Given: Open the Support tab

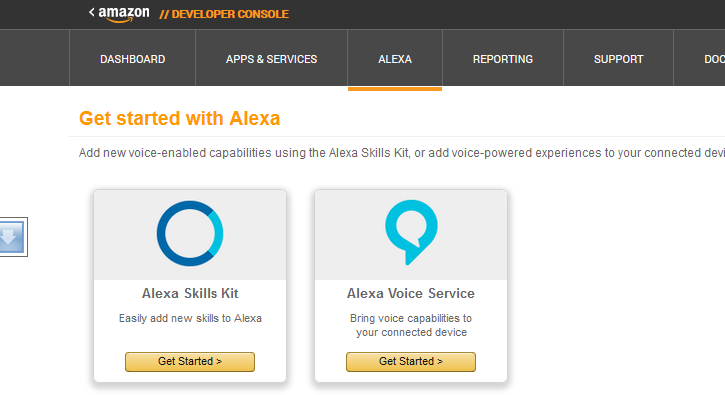Looking at the screenshot, I should click(618, 59).
